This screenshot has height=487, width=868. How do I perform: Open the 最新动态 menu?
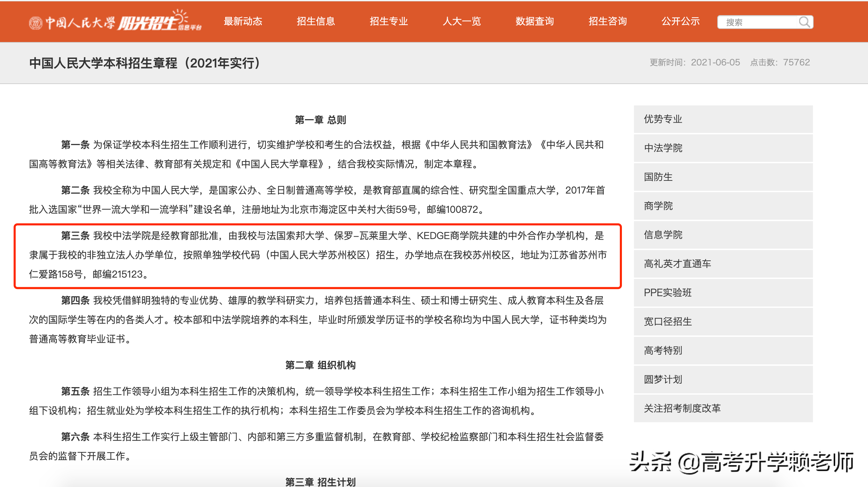pyautogui.click(x=243, y=21)
